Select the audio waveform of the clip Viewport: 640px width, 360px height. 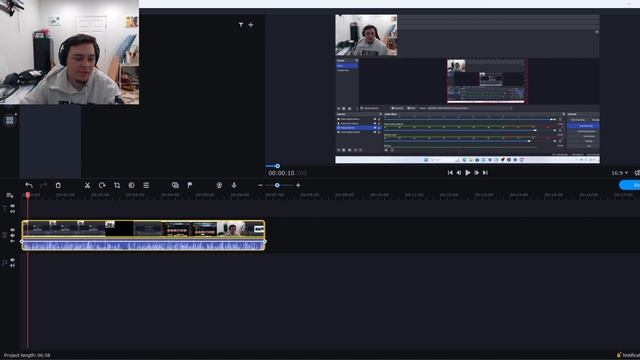pos(143,244)
